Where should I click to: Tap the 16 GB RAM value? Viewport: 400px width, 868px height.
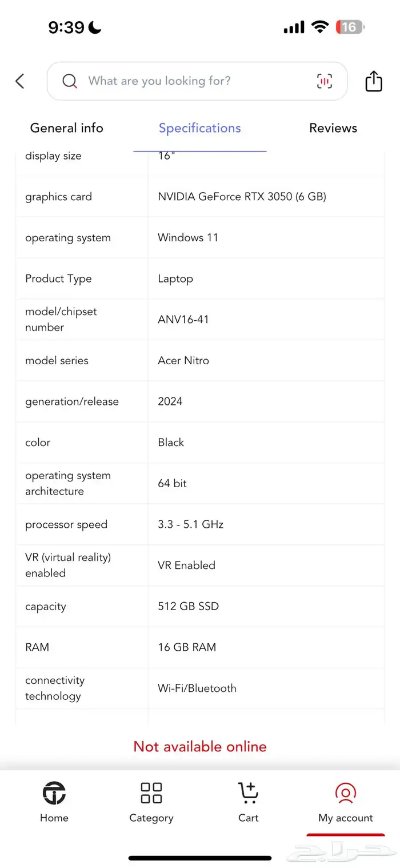[187, 647]
